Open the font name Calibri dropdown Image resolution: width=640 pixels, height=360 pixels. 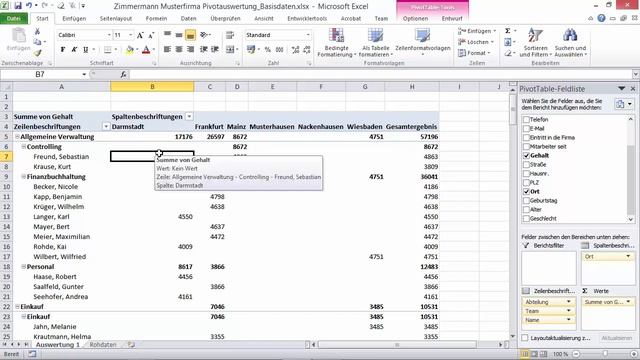pos(109,35)
